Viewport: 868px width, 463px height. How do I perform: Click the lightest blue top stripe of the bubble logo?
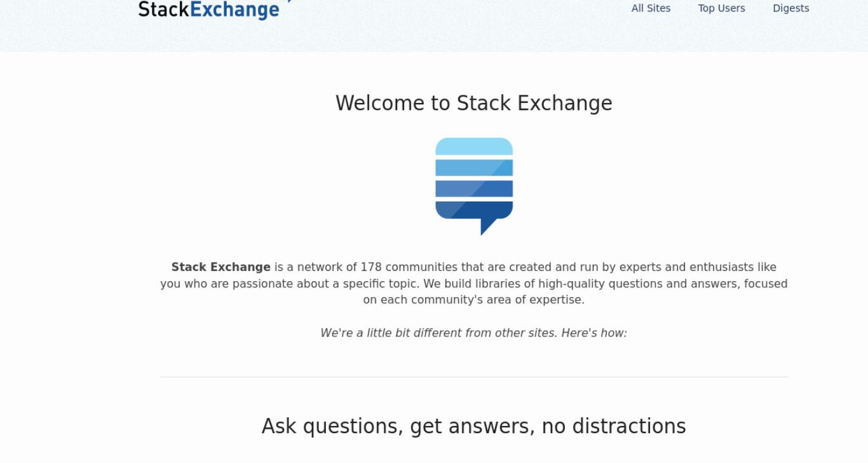click(x=474, y=146)
